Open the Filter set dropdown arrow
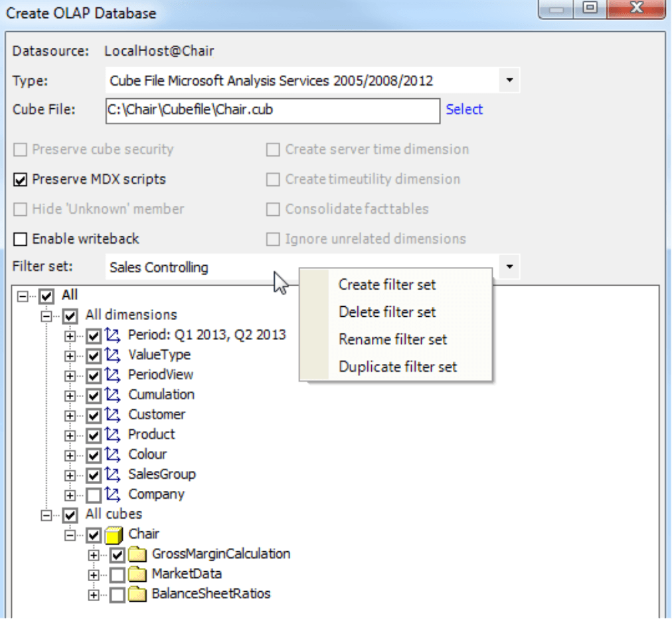Screen dimensions: 672x619 509,267
